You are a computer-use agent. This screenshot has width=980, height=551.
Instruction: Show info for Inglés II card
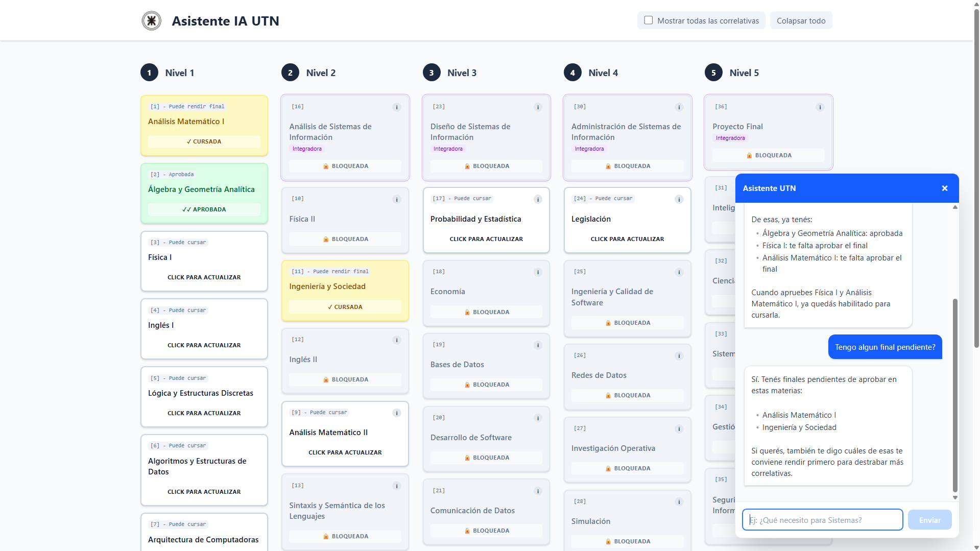pyautogui.click(x=397, y=340)
